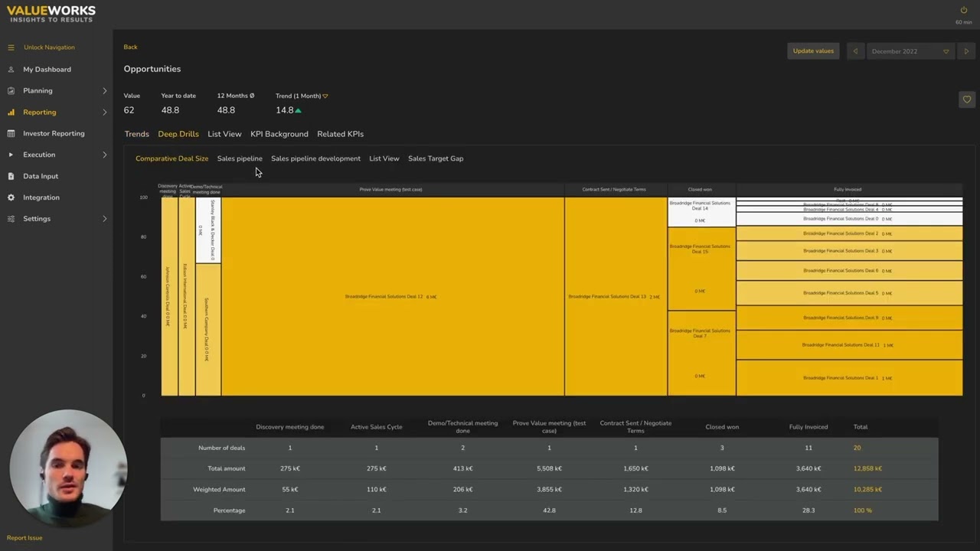
Task: Click the 42.8 percentage cell
Action: [549, 510]
